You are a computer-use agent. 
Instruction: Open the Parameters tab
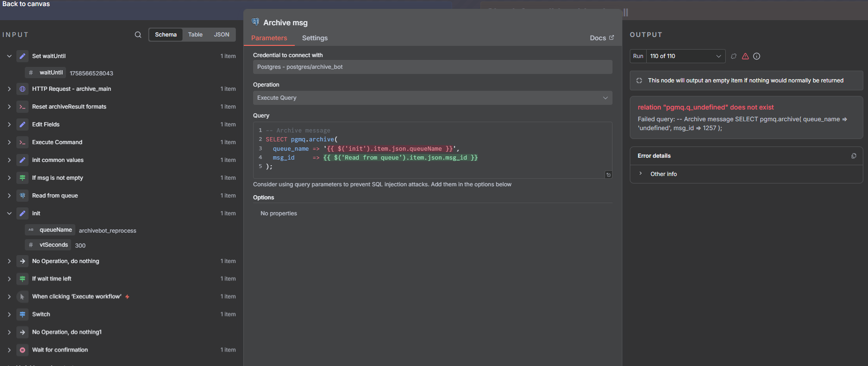[x=269, y=38]
